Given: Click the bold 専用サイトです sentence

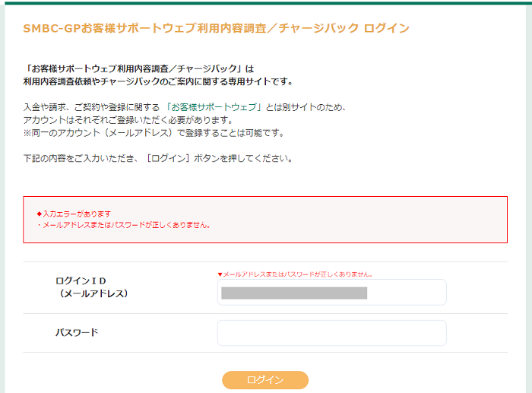Looking at the screenshot, I should pyautogui.click(x=158, y=82).
